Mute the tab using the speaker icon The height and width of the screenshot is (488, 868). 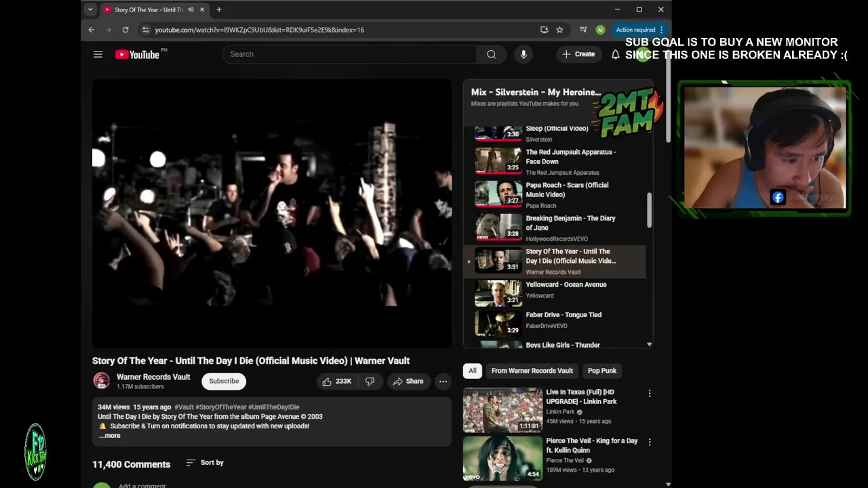(x=191, y=9)
